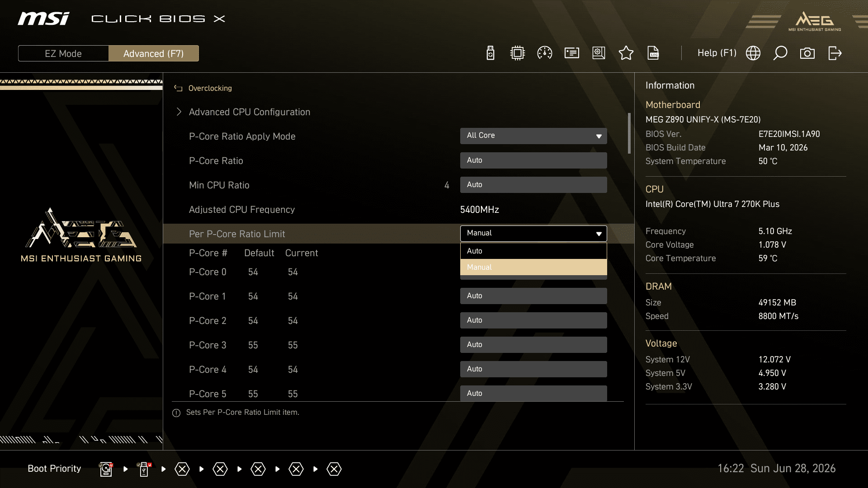This screenshot has width=868, height=488.
Task: Open the Favorites star icon
Action: (626, 53)
